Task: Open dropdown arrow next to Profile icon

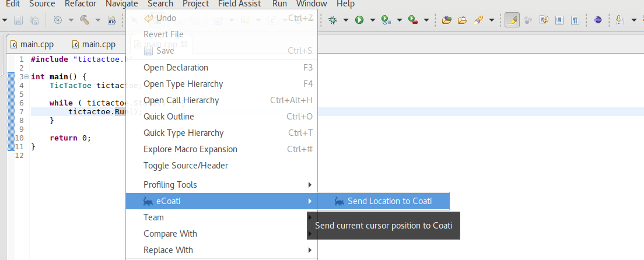Action: click(399, 20)
